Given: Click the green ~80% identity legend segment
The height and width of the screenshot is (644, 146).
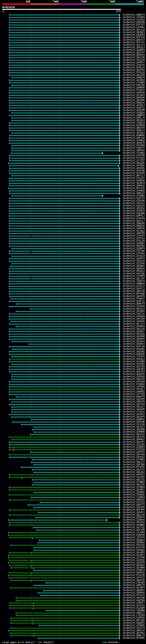Looking at the screenshot, I should [x=101, y=4].
